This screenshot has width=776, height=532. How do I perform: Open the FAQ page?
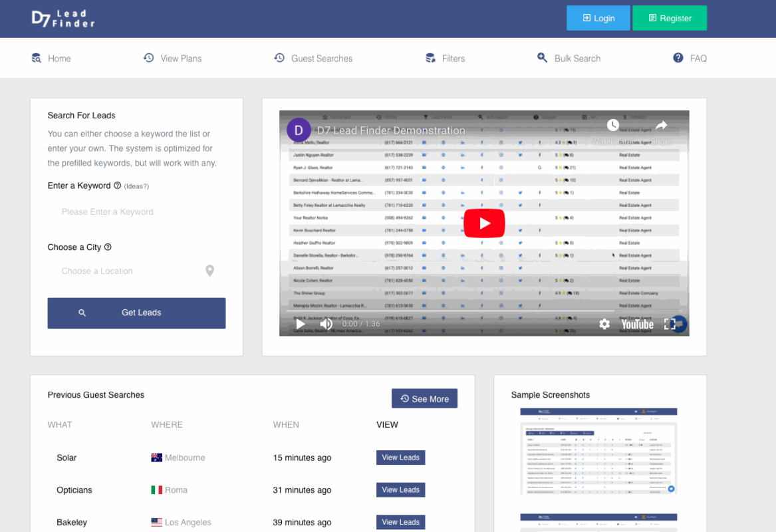coord(690,59)
